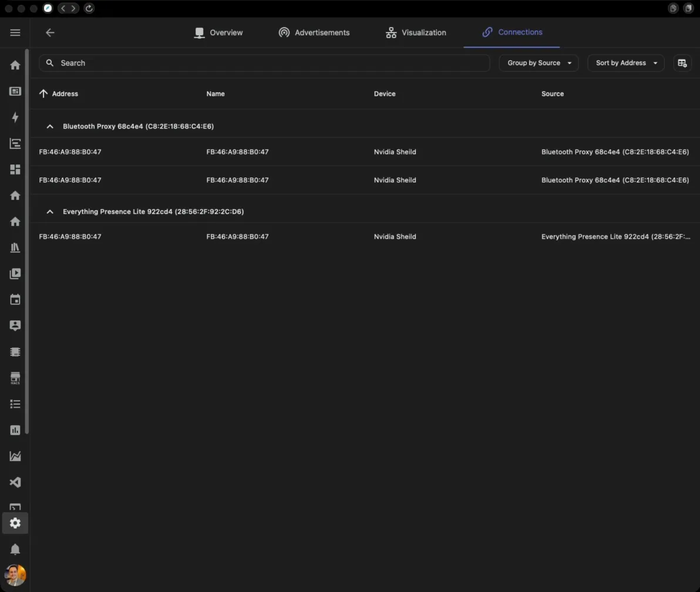This screenshot has width=700, height=592.
Task: Click the sidebar vertical scrollbar
Action: click(27, 241)
